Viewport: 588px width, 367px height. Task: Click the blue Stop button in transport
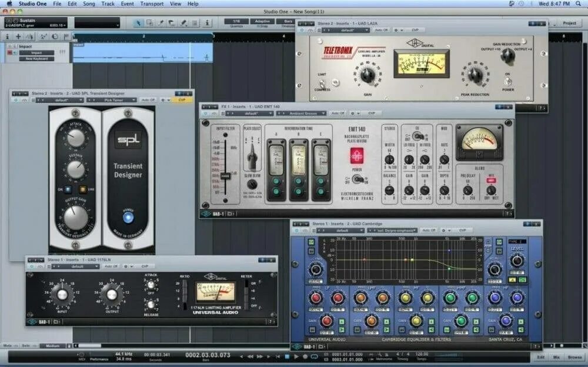(287, 356)
